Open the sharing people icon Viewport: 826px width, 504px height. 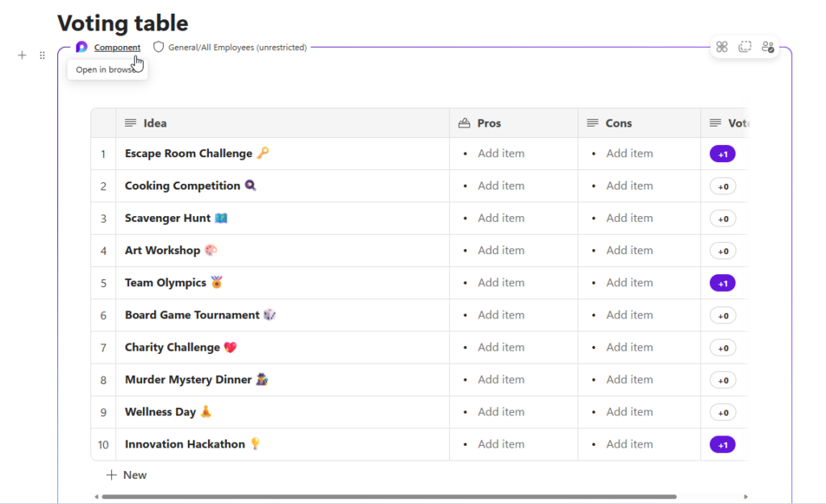(x=768, y=47)
